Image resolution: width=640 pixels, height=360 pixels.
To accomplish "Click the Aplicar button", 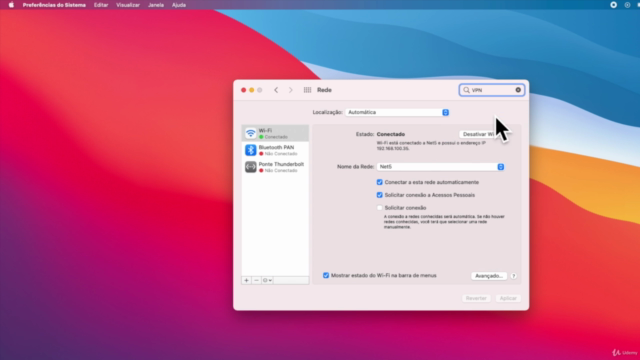I will [x=508, y=298].
